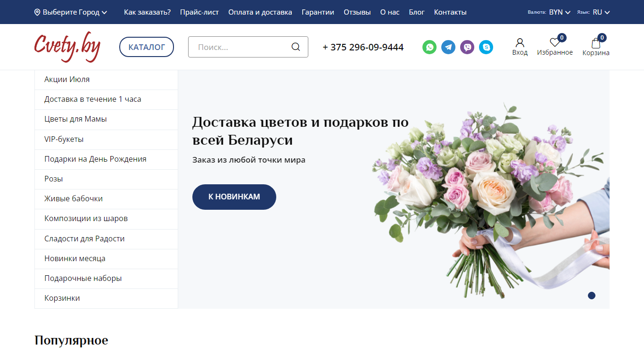The height and width of the screenshot is (362, 644).
Task: Open Skype chat icon
Action: pyautogui.click(x=486, y=47)
